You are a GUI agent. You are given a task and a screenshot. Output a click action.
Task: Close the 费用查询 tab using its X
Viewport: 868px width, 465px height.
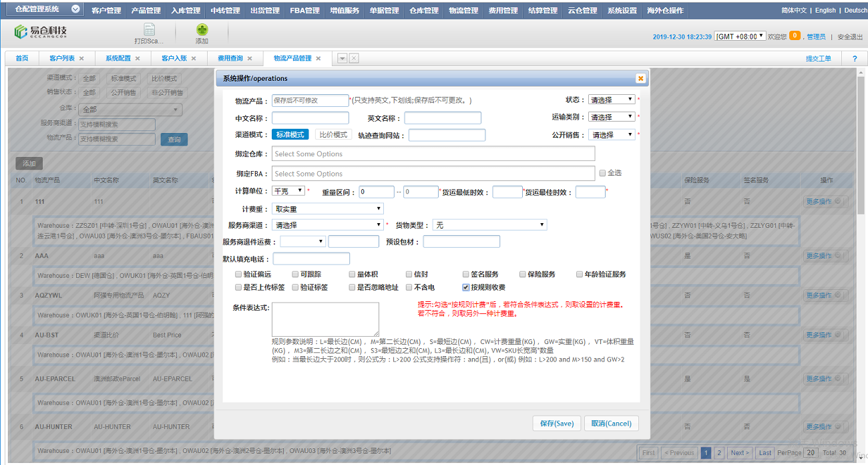[250, 59]
